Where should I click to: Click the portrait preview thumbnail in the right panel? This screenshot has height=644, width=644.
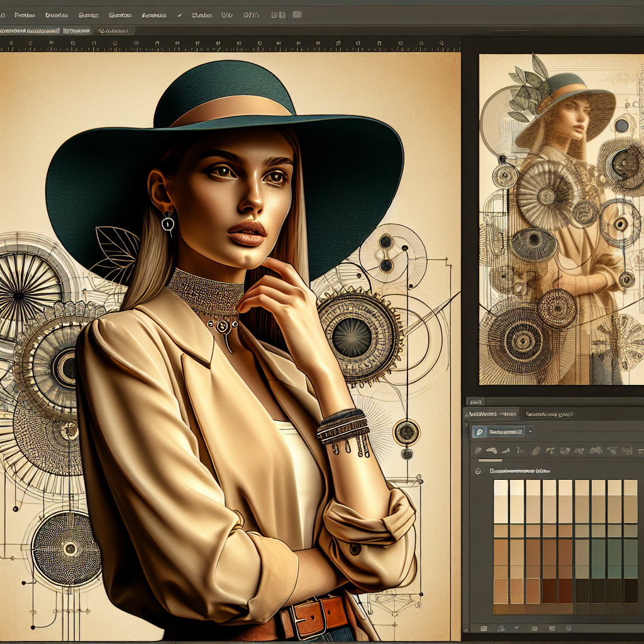[561, 219]
